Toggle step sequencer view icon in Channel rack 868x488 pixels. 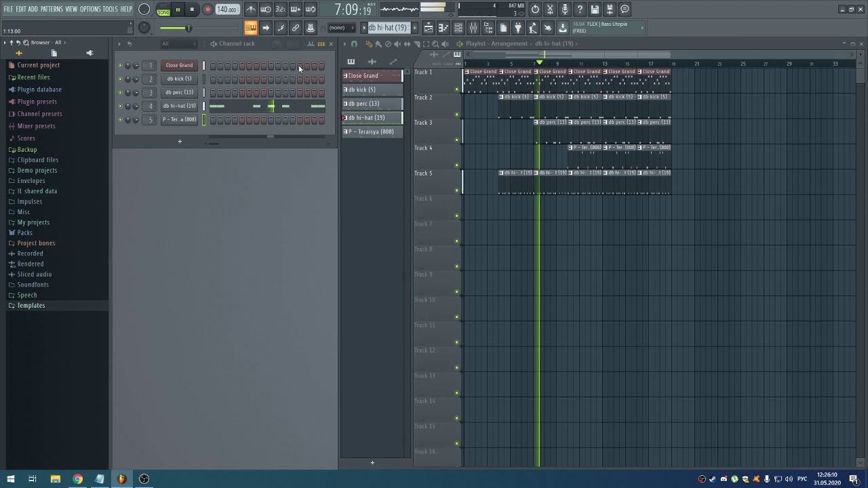point(321,44)
